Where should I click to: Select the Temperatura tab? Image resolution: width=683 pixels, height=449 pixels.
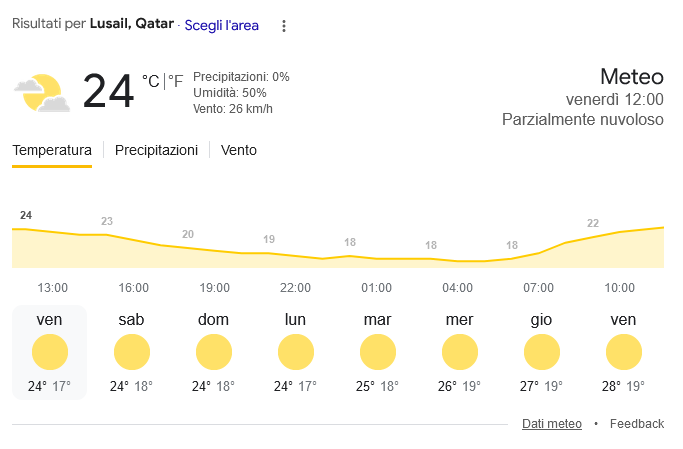click(52, 150)
